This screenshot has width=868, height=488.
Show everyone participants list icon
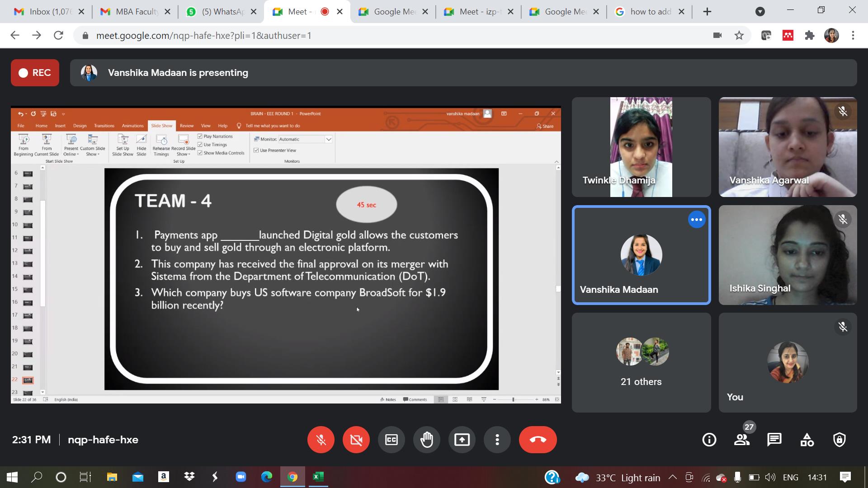pyautogui.click(x=741, y=440)
